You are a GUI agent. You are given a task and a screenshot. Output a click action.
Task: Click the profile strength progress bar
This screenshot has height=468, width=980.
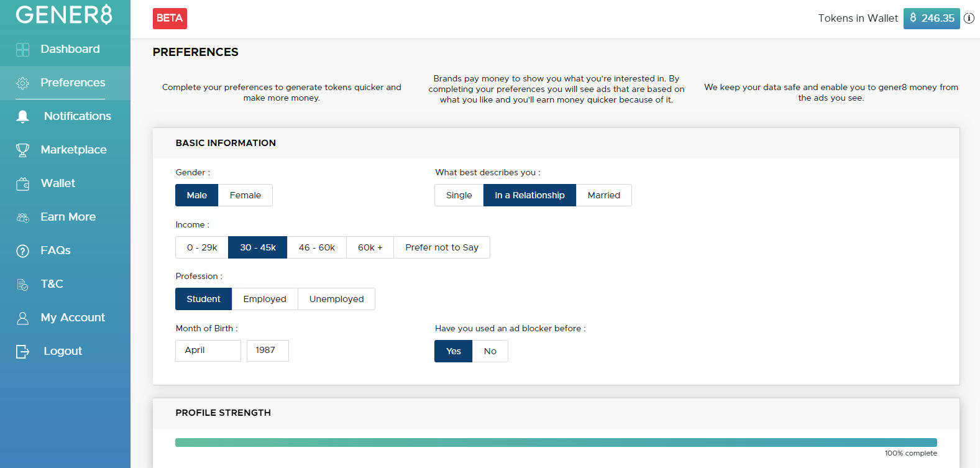pos(556,443)
